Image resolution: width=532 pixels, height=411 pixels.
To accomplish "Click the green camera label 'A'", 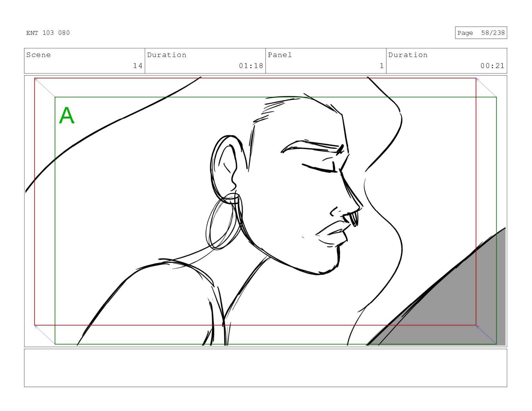I will 67,115.
